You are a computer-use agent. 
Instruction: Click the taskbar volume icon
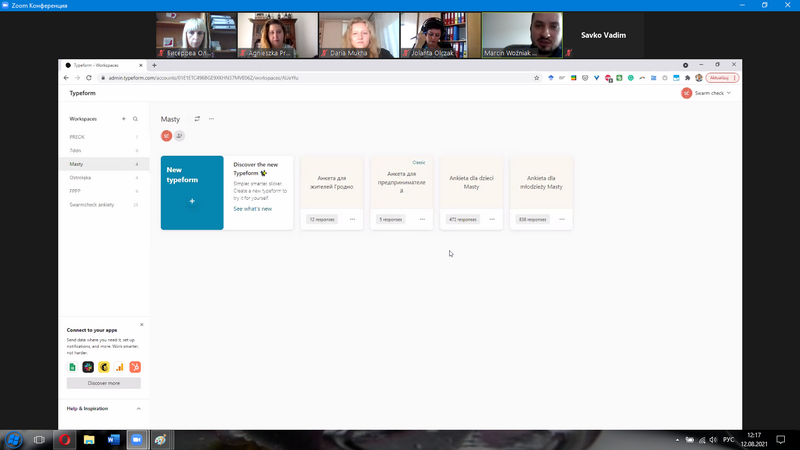(713, 440)
